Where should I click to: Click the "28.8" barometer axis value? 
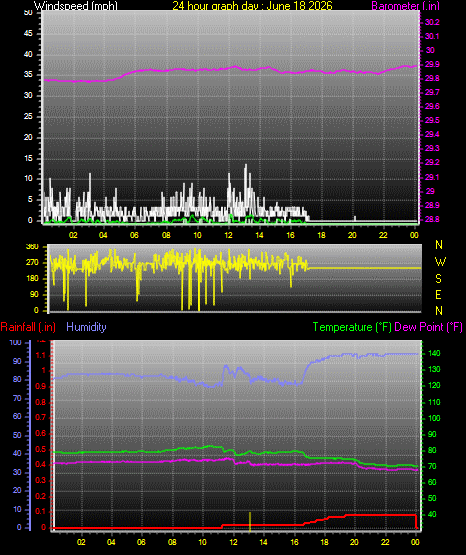click(x=432, y=219)
